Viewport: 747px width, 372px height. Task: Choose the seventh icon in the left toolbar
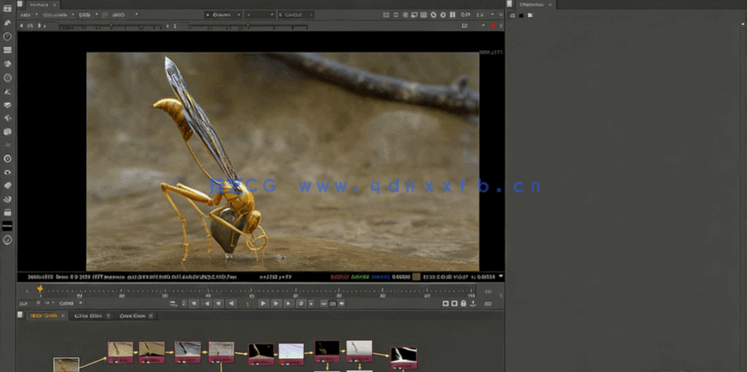(x=7, y=91)
